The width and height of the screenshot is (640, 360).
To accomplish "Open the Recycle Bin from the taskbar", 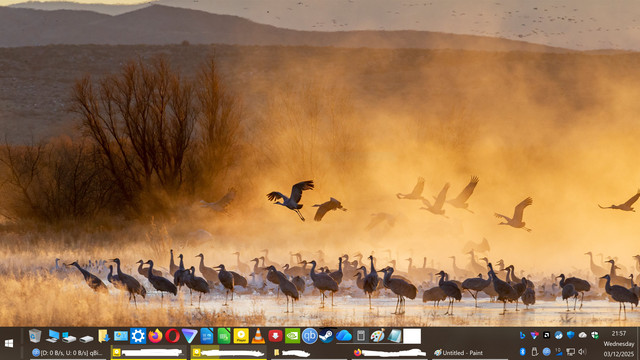I will 35,336.
